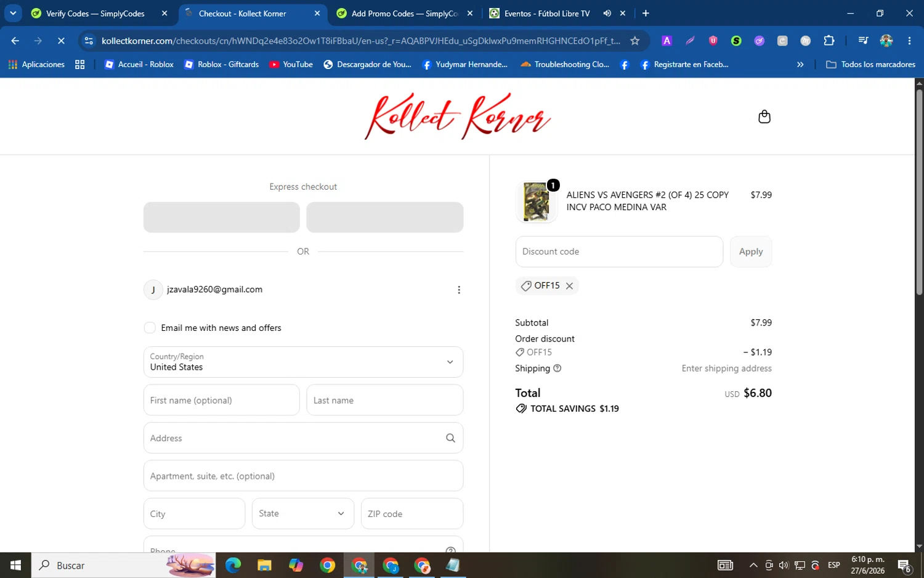Expand the Country/Region dropdown
Image resolution: width=924 pixels, height=578 pixels.
coord(303,362)
